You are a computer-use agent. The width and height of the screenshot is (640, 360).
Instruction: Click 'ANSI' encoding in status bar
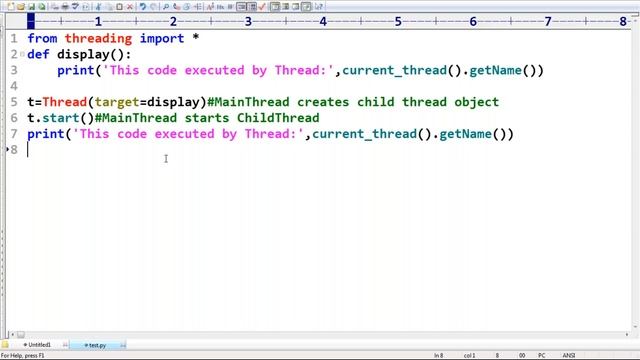[569, 356]
